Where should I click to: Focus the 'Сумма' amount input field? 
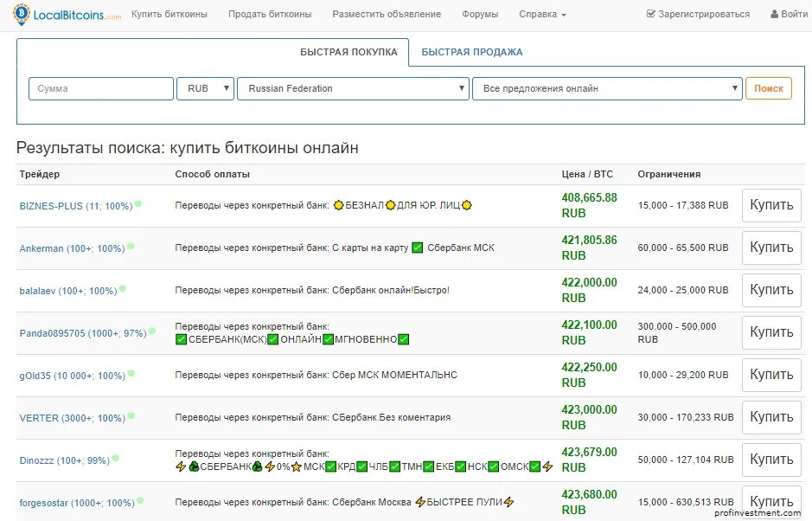tap(101, 88)
